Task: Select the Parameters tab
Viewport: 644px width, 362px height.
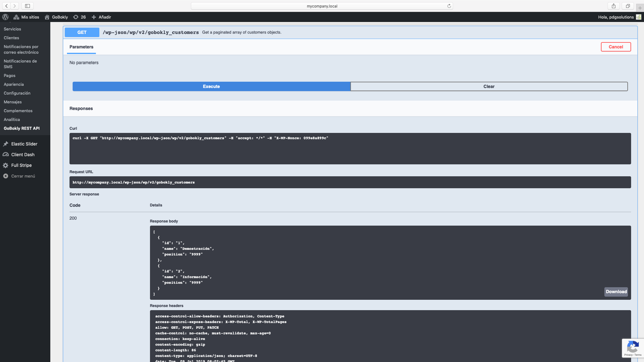Action: pos(81,47)
